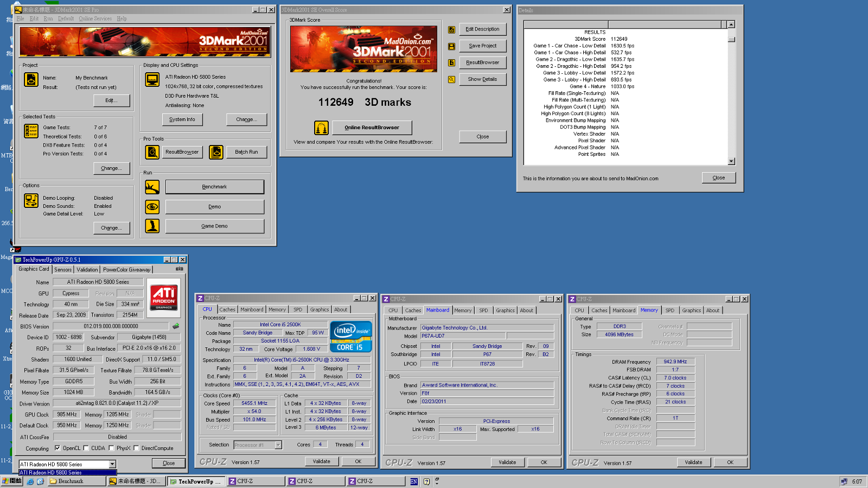Image resolution: width=868 pixels, height=488 pixels.
Task: Open Internet Explorer from quick launch
Action: (30, 481)
